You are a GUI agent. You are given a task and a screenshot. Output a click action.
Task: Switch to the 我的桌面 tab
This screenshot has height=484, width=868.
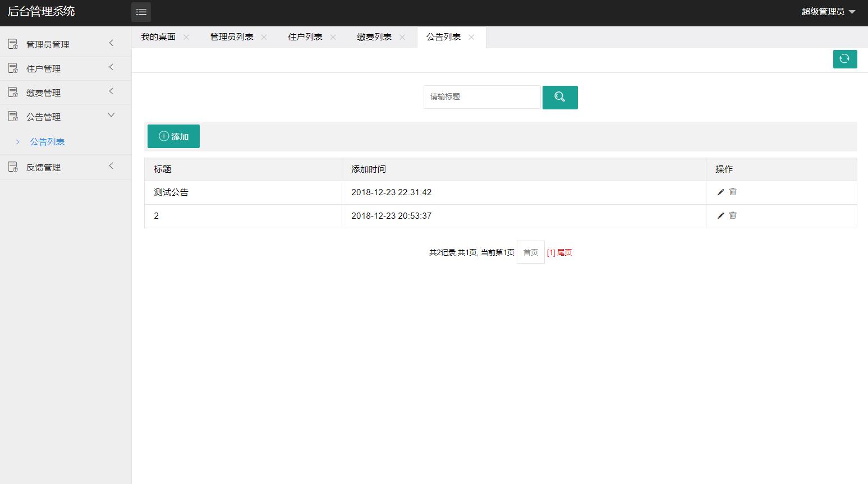point(158,37)
